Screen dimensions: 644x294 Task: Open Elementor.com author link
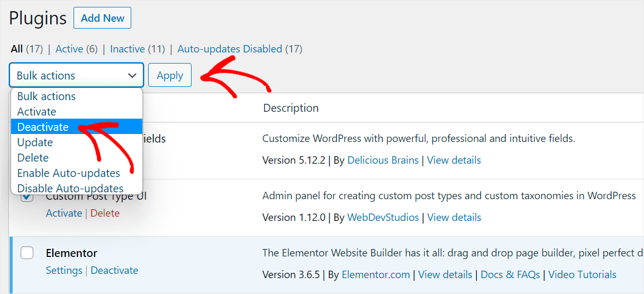tap(376, 274)
